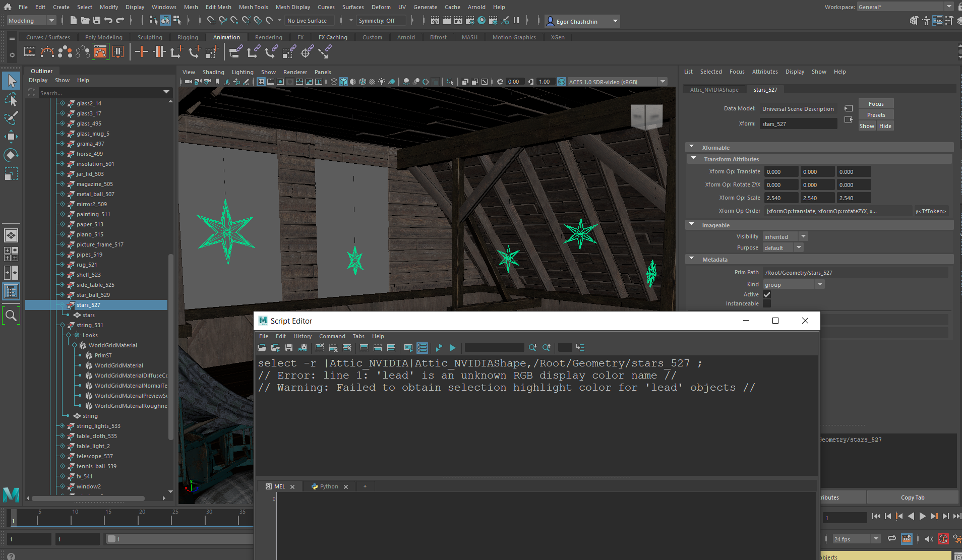
Task: Toggle line numbers display in Script Editor
Action: click(x=422, y=348)
